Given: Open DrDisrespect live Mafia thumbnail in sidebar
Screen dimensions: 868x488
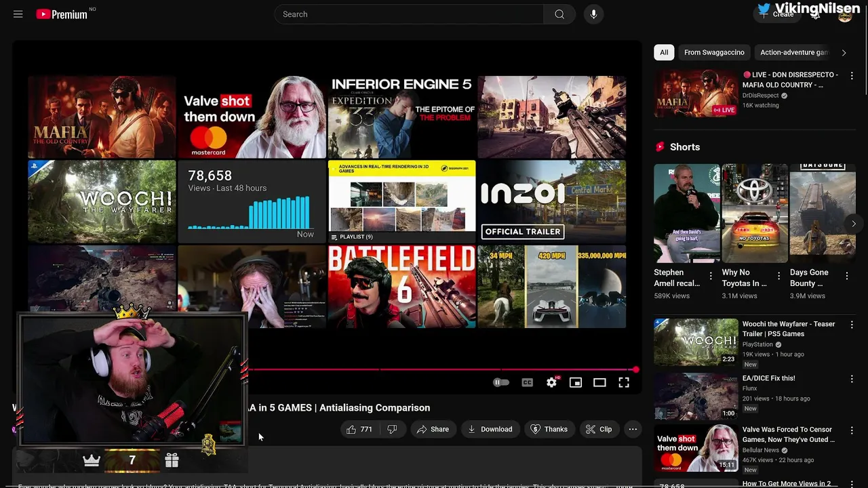Looking at the screenshot, I should point(696,93).
